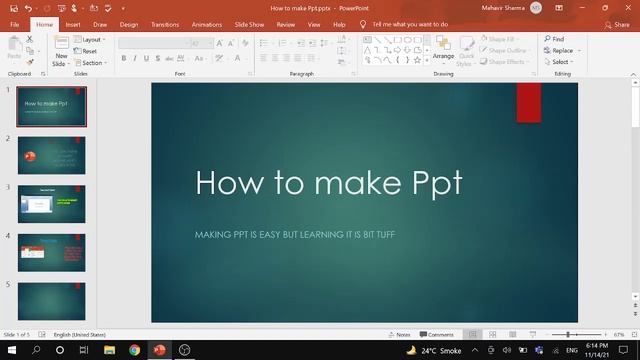Image resolution: width=640 pixels, height=360 pixels.
Task: Collapse the ribbon with the chevron
Action: pos(633,74)
